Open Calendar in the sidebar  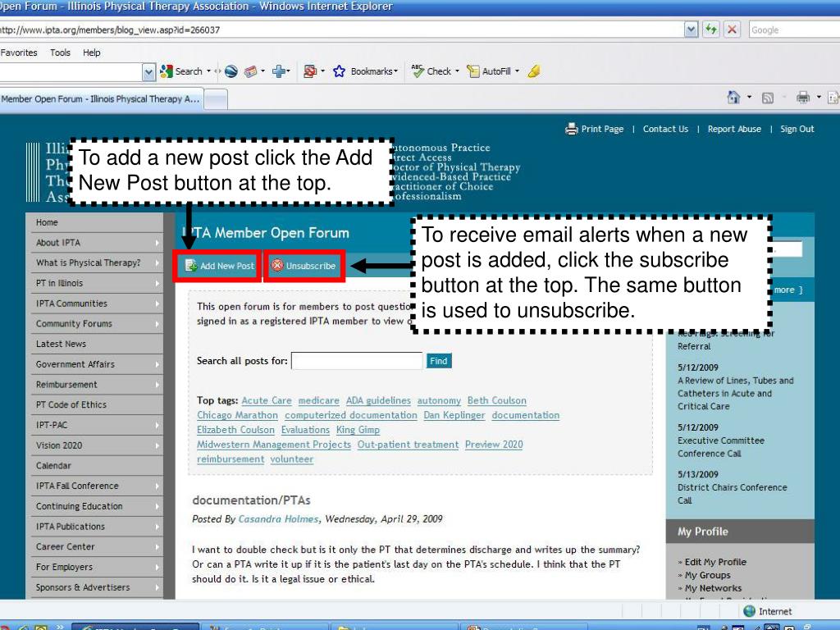97,466
